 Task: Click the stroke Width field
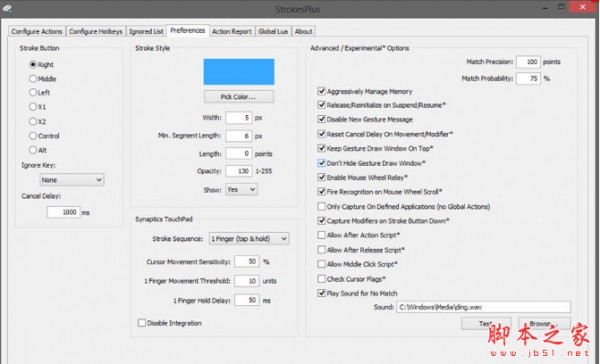(239, 118)
